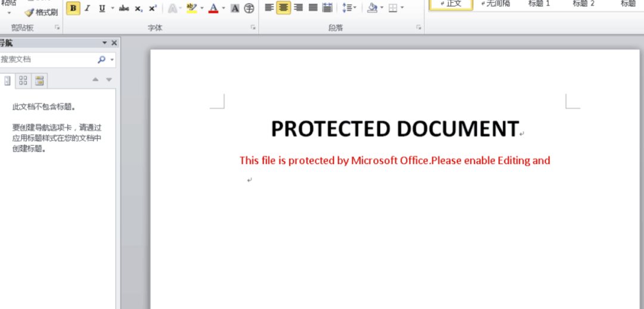Switch to the page thumbnails navigation tab
644x309 pixels.
(23, 81)
